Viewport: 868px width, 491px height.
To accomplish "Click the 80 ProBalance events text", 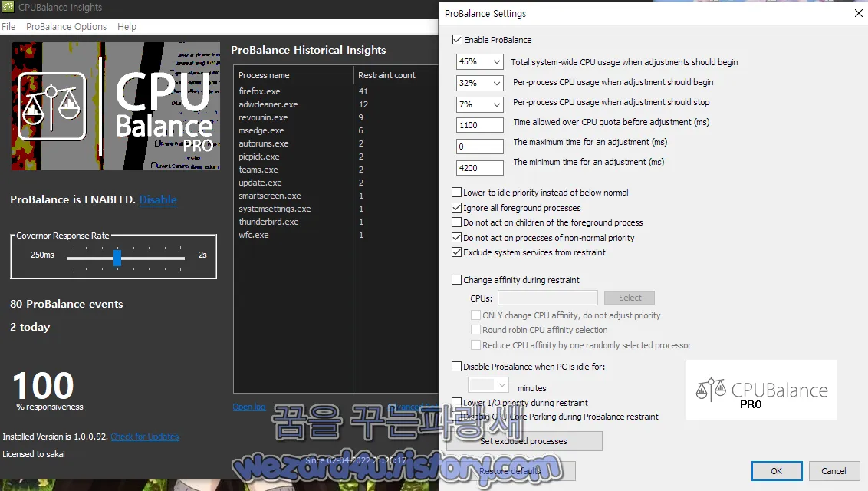I will [x=67, y=304].
